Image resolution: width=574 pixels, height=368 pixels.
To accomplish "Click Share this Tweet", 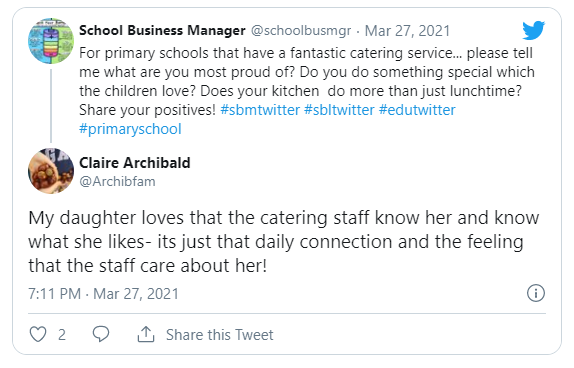I will (220, 335).
